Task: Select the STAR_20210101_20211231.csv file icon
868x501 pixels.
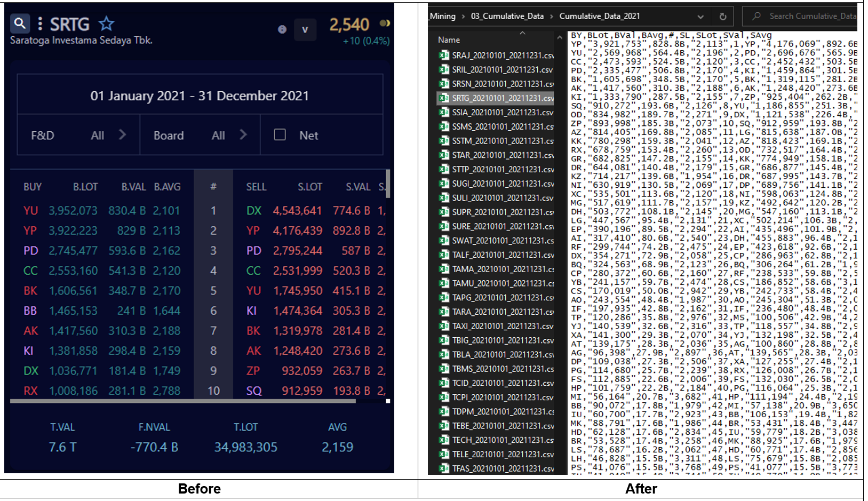Action: [x=444, y=155]
